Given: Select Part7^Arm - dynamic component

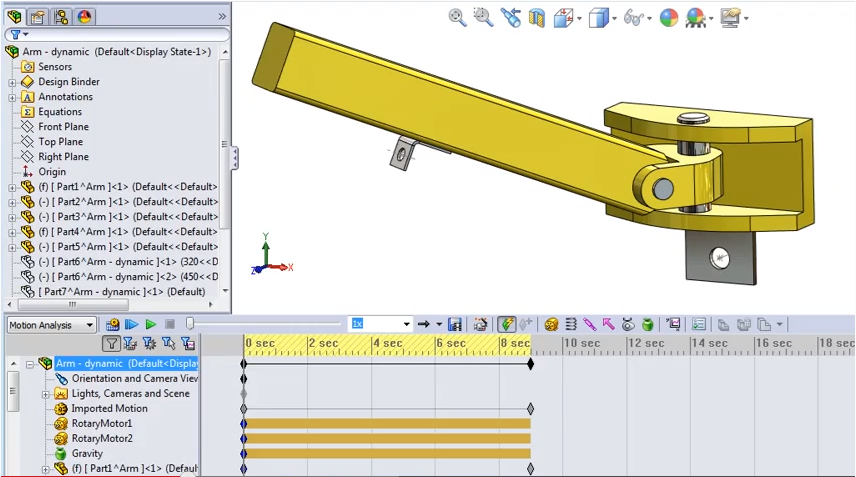Looking at the screenshot, I should [x=122, y=292].
